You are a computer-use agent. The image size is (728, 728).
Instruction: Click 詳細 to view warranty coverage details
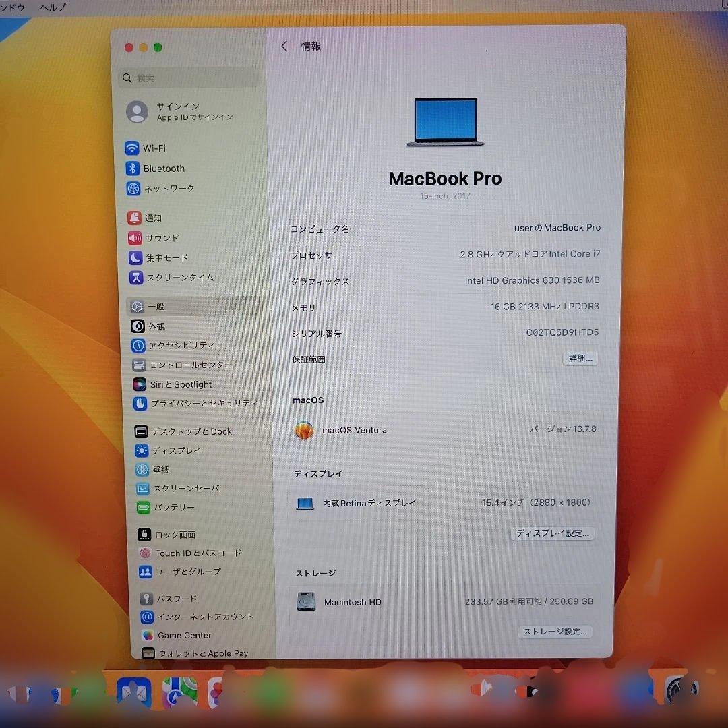coord(580,358)
